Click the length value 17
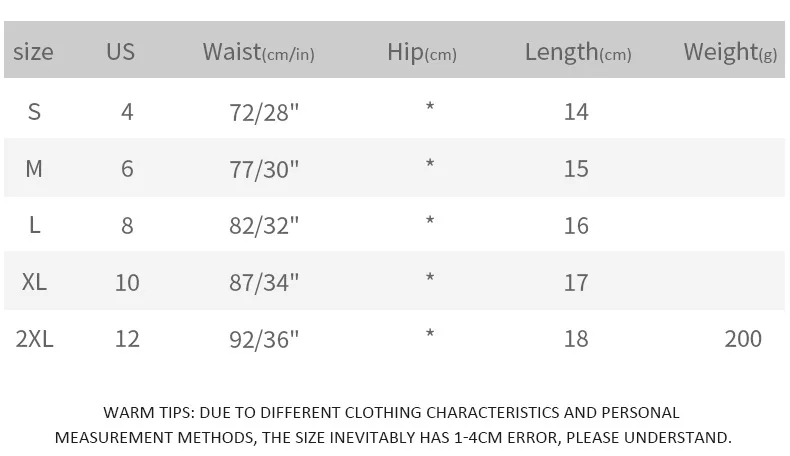Viewport: 790px width, 456px height. click(x=576, y=283)
